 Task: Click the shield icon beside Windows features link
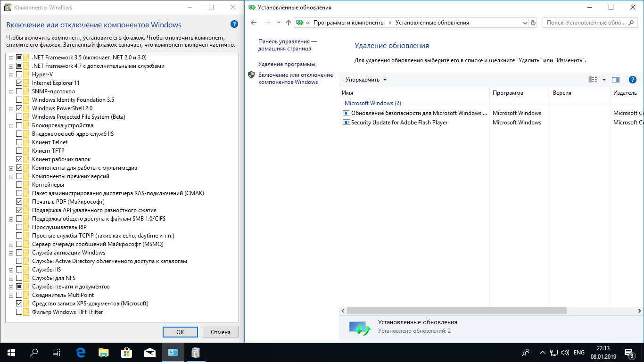point(251,75)
